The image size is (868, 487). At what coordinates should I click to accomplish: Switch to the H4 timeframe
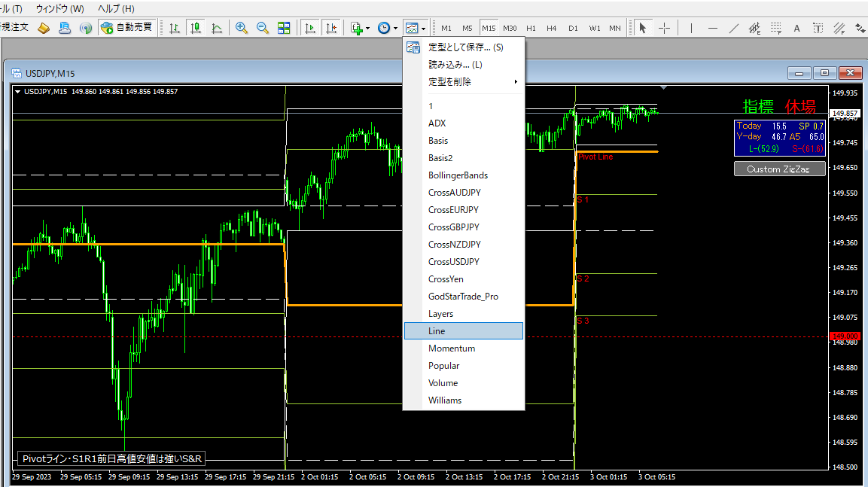click(x=552, y=28)
